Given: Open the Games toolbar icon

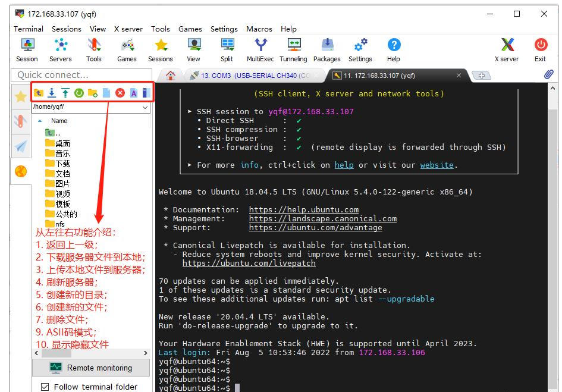Looking at the screenshot, I should (x=127, y=50).
